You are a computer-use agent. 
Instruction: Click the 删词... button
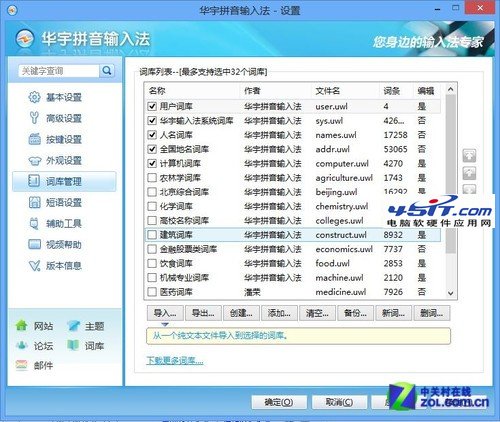coord(432,313)
